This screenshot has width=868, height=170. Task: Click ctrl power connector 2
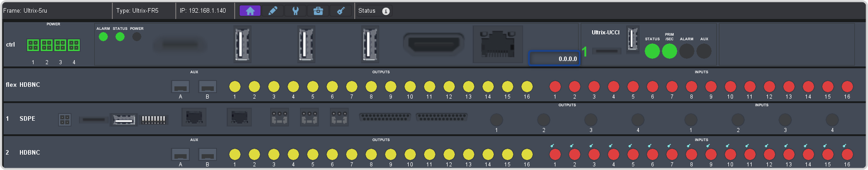tap(47, 45)
